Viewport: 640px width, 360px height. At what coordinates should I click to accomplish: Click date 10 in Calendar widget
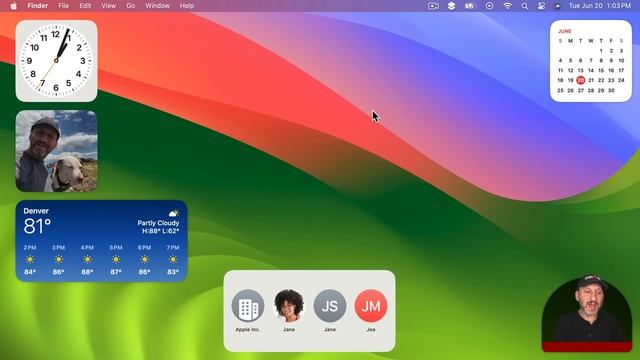[621, 60]
